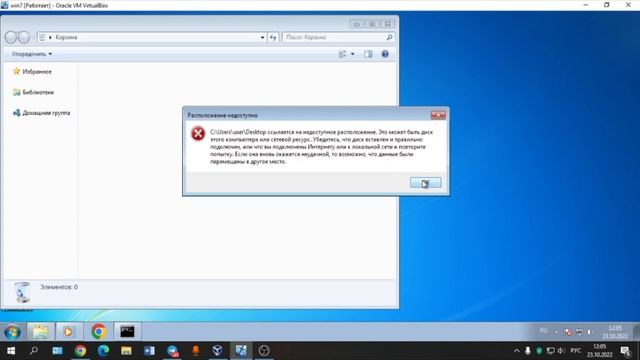Show hidden icons in the Windows 7 tray
Viewport: 640px width, 360px height.
[x=556, y=332]
